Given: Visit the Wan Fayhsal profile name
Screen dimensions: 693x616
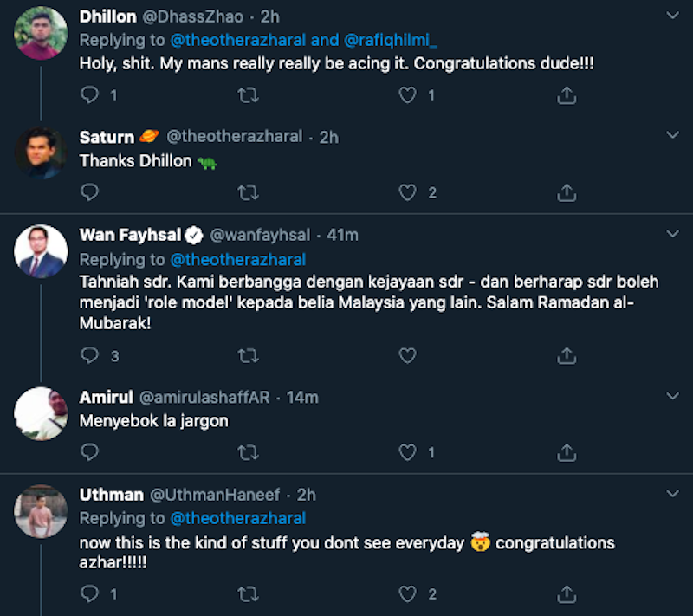Looking at the screenshot, I should click(x=128, y=235).
